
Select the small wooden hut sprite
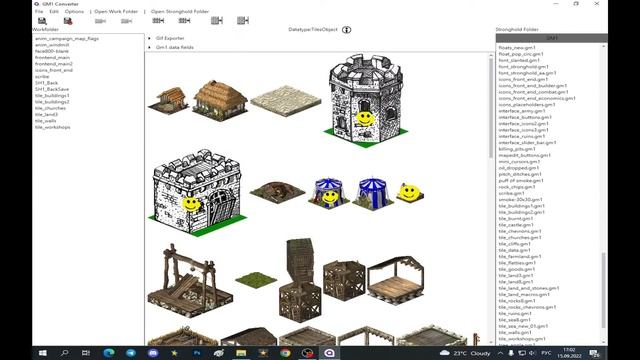click(x=169, y=100)
